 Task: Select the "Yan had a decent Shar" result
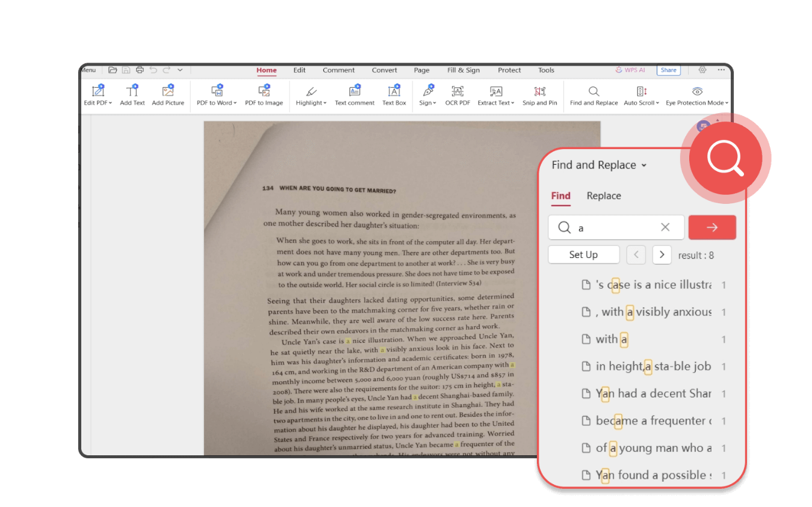[653, 394]
